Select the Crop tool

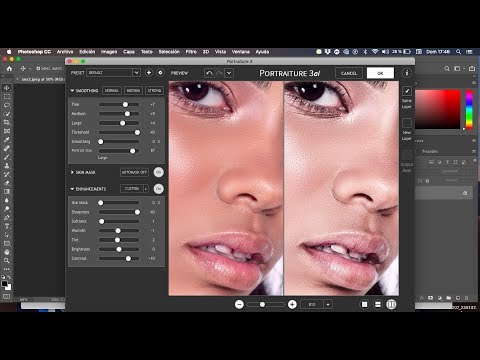click(x=6, y=122)
